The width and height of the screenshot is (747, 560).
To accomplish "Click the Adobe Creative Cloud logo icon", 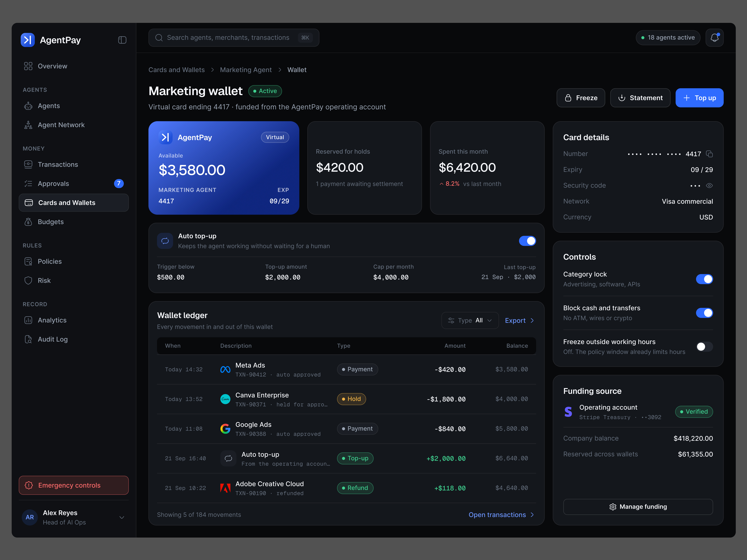I will (225, 488).
